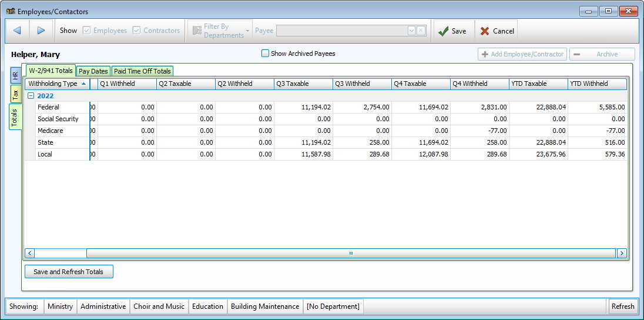Toggle the Employees checkbox
Screen dimensions: 644x320
[x=87, y=31]
